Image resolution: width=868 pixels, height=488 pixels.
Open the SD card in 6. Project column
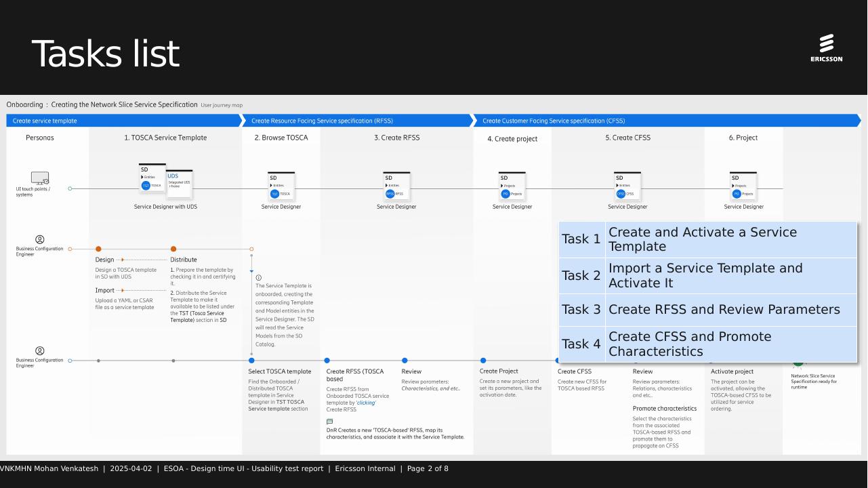coord(743,186)
